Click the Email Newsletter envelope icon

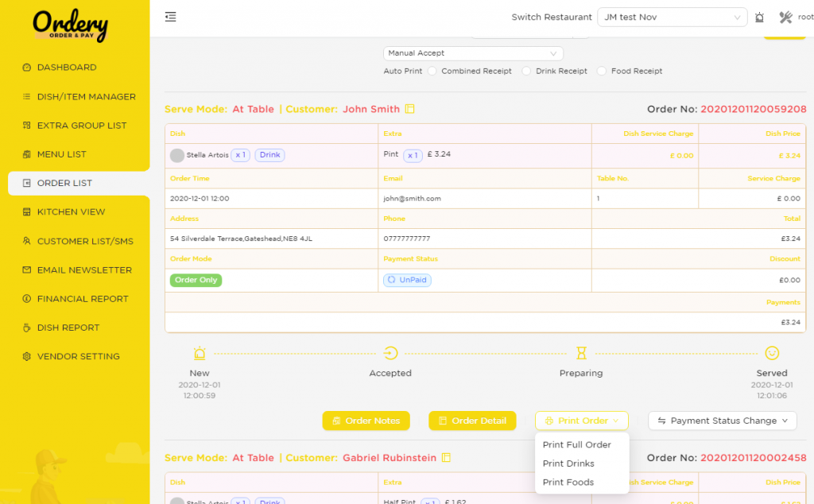coord(26,270)
